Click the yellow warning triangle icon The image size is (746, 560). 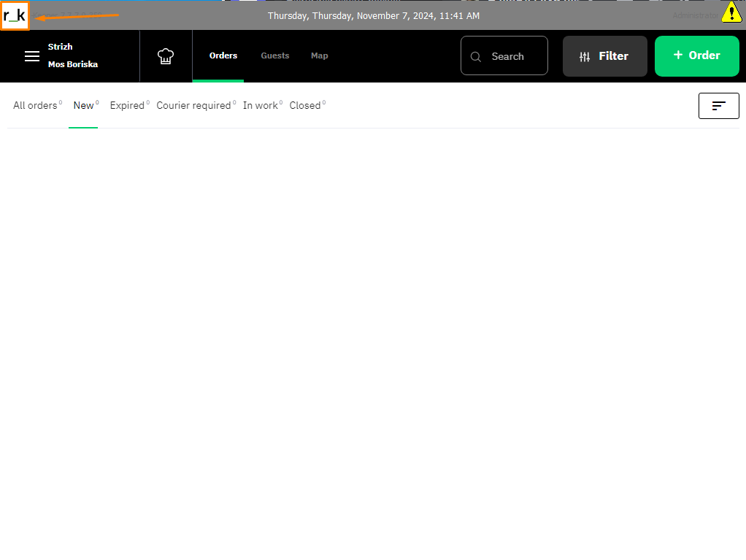point(731,12)
